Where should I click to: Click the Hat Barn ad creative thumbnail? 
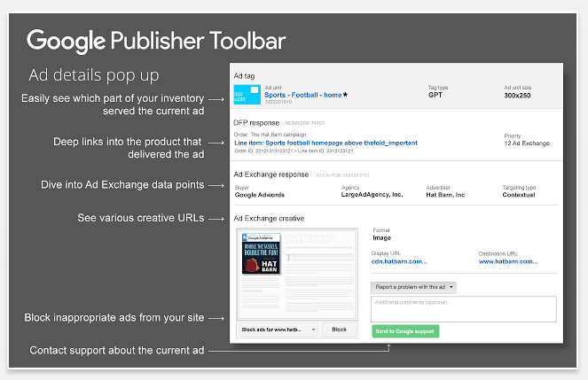coord(261,253)
